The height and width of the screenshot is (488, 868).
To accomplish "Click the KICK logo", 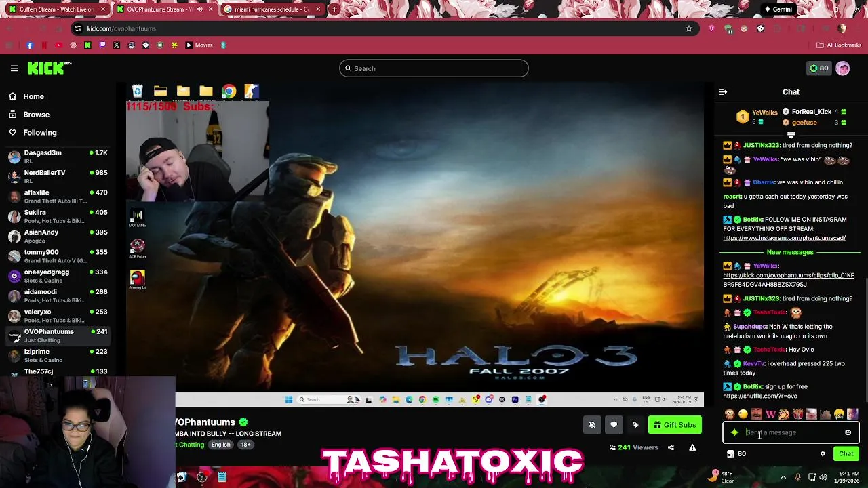I will pos(49,68).
